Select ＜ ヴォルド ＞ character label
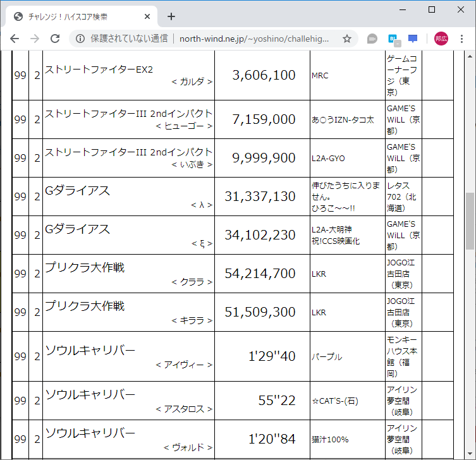476x460 pixels. coord(188,447)
